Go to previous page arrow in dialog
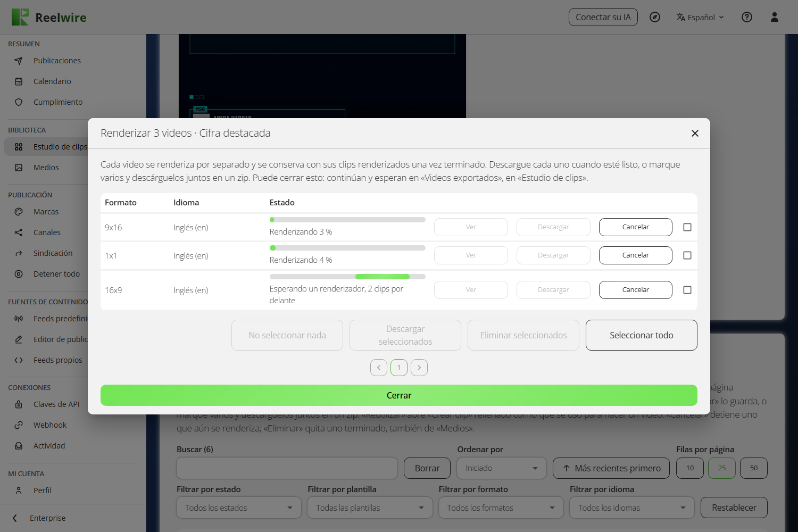 click(379, 368)
